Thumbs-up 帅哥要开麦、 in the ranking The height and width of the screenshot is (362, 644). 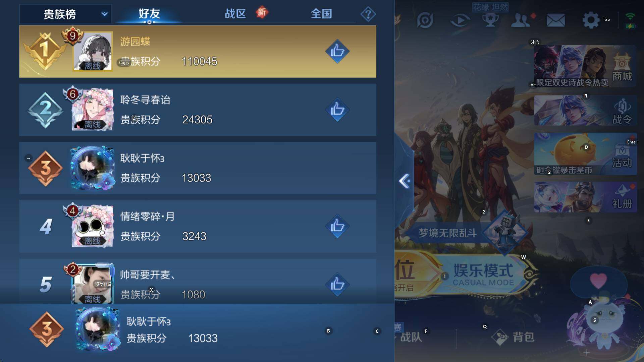(337, 285)
